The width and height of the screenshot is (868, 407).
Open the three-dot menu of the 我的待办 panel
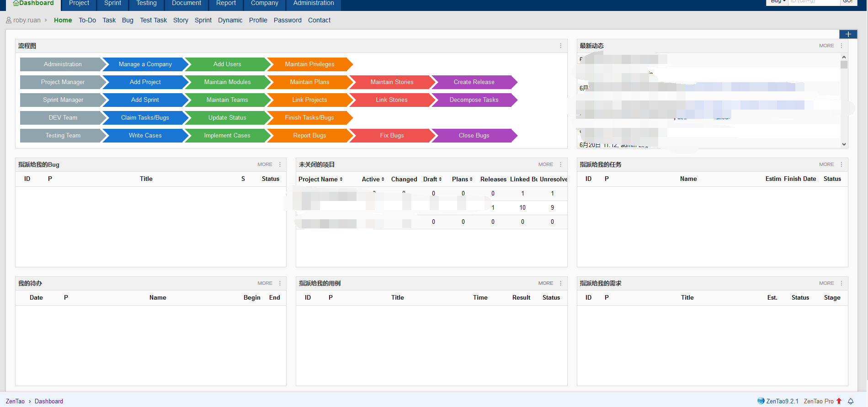(280, 283)
